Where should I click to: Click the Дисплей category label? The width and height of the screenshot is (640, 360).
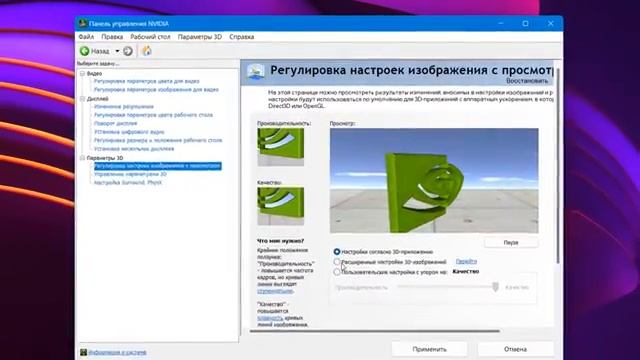(98, 99)
